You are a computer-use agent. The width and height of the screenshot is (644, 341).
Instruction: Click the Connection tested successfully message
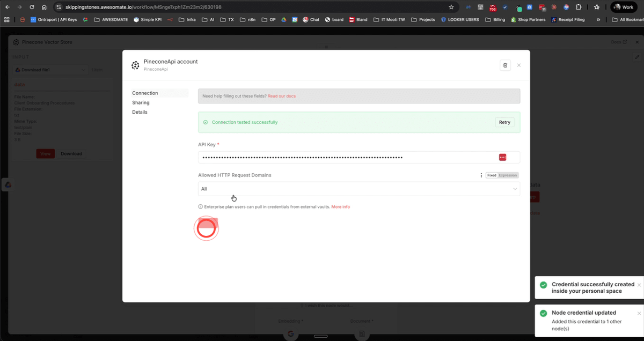[245, 122]
